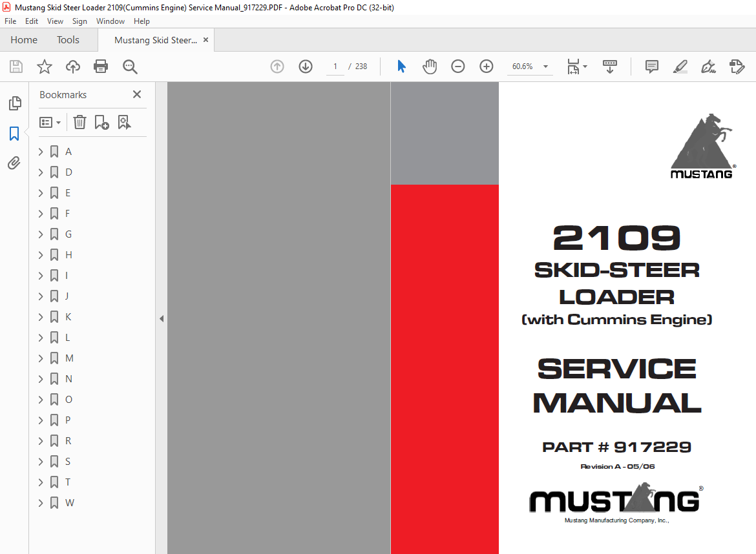Viewport: 756px width, 554px height.
Task: Collapse navigation pane with side arrow
Action: click(162, 318)
